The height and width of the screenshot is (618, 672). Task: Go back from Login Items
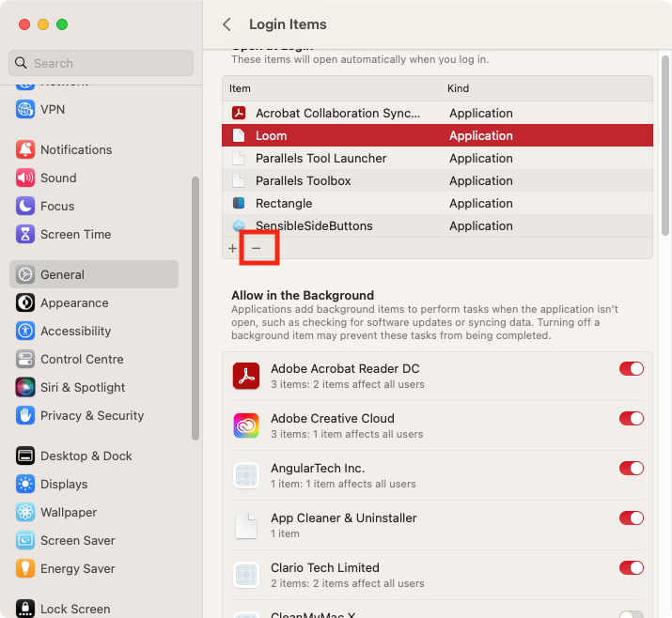227,24
